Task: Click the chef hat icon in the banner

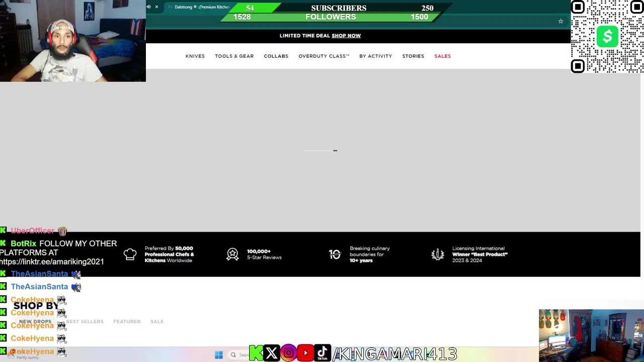Action: (x=130, y=254)
